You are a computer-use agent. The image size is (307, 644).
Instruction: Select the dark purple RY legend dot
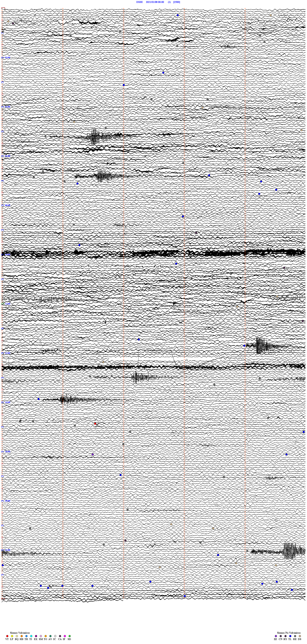coord(286,636)
